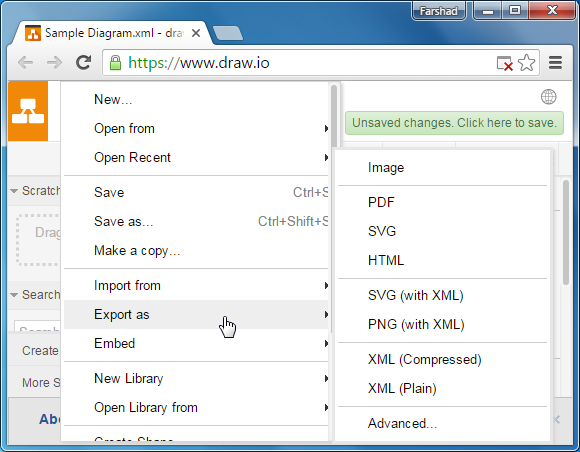The height and width of the screenshot is (452, 580).
Task: Expand the Open from submenu
Action: tap(196, 128)
